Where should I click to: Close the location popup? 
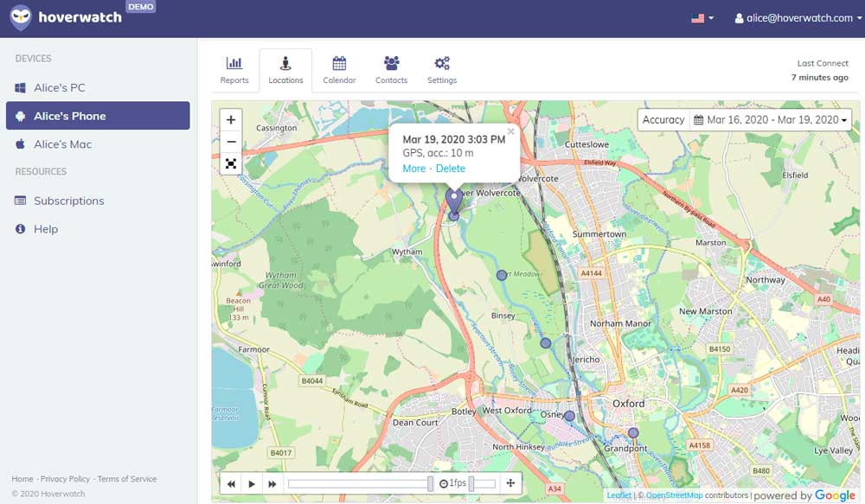511,131
